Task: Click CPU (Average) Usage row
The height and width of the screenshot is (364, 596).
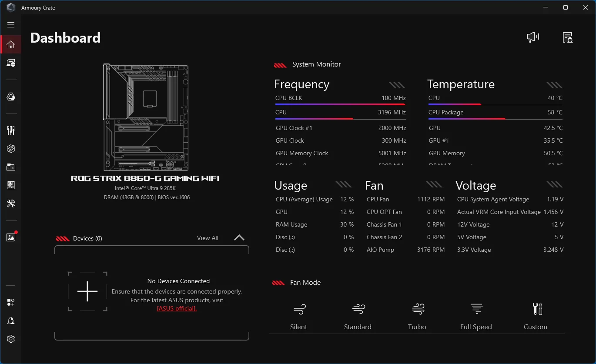Action: pyautogui.click(x=315, y=199)
